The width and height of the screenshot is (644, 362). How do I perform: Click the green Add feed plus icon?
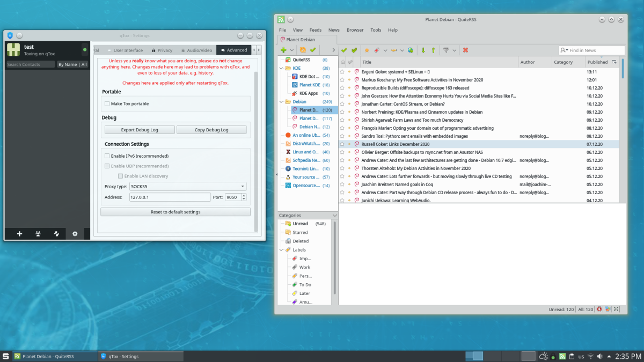283,50
